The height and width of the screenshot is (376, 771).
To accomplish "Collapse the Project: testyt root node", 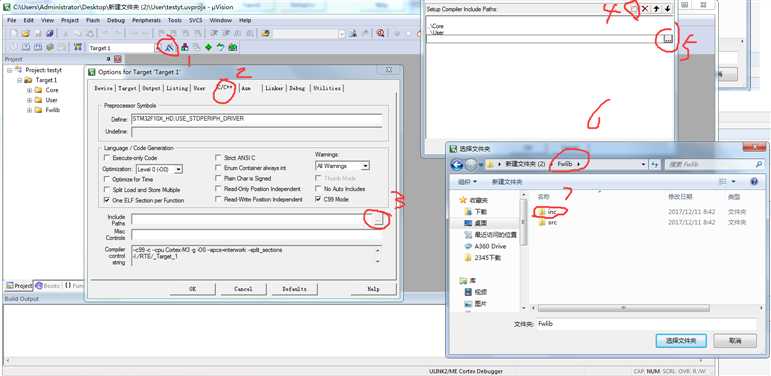I will (x=10, y=70).
